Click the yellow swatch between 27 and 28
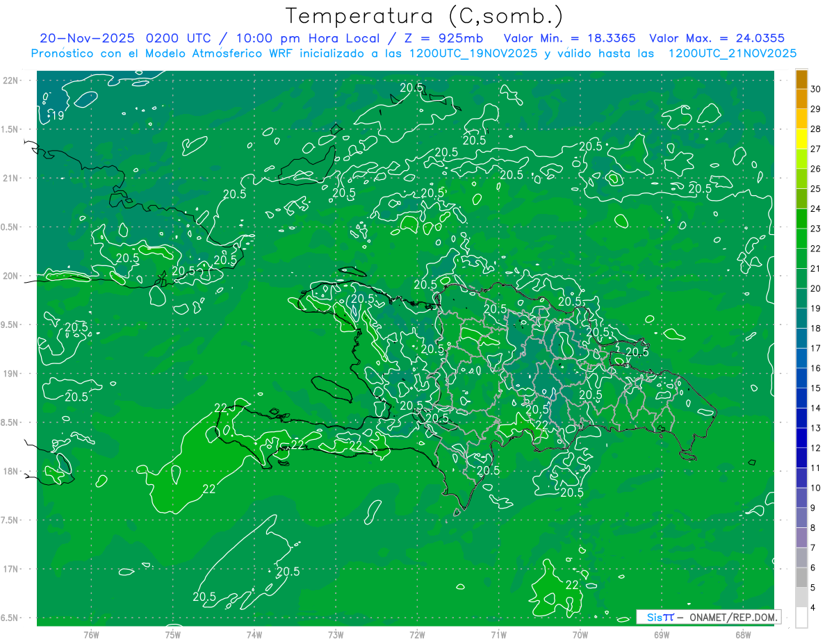 802,139
